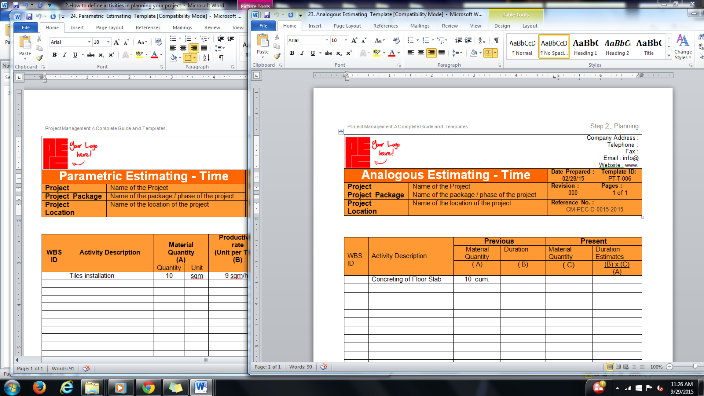Open font size dropdown in Analogous Estimating window
The image size is (704, 396).
point(345,40)
